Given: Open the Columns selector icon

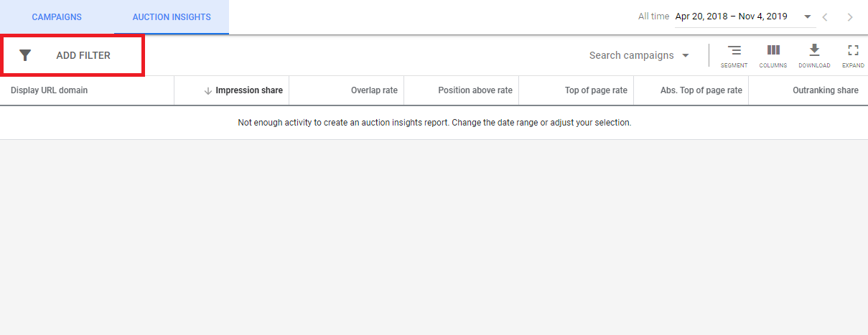Looking at the screenshot, I should (773, 56).
